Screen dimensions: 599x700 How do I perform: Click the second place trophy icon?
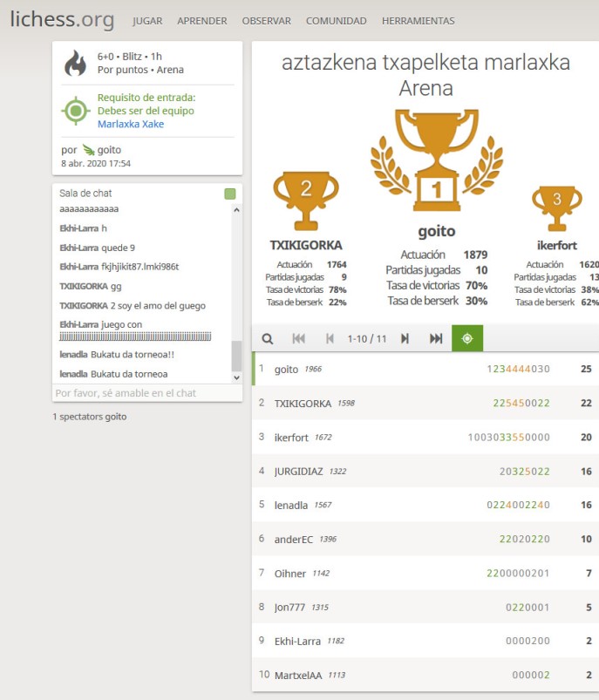306,200
